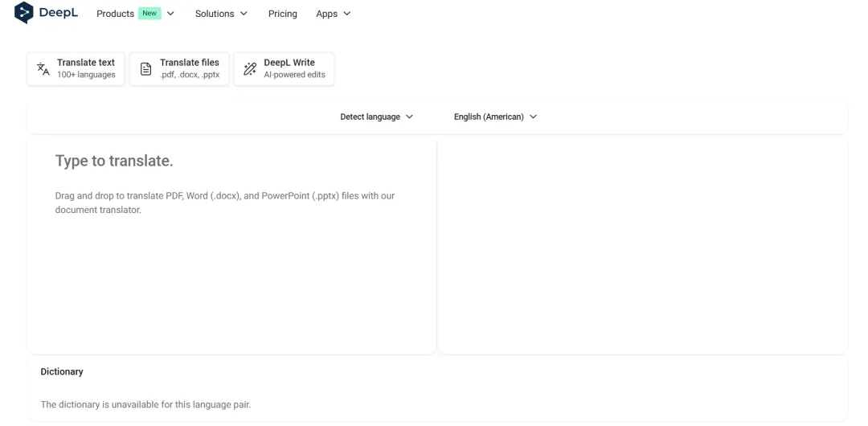Screen dimensions: 868x426
Task: Select the Translate files tab
Action: [178, 68]
